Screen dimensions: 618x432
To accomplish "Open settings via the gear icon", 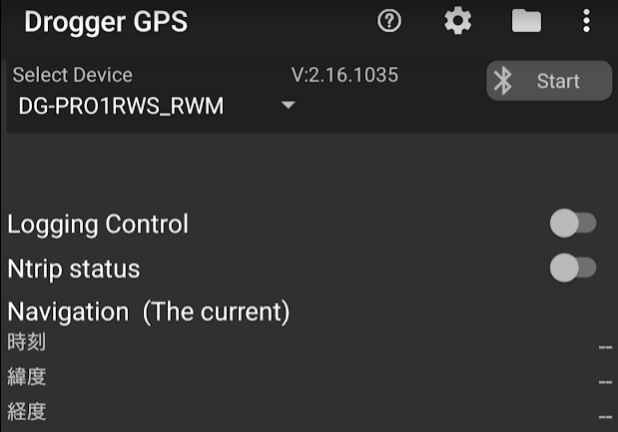I will point(458,21).
